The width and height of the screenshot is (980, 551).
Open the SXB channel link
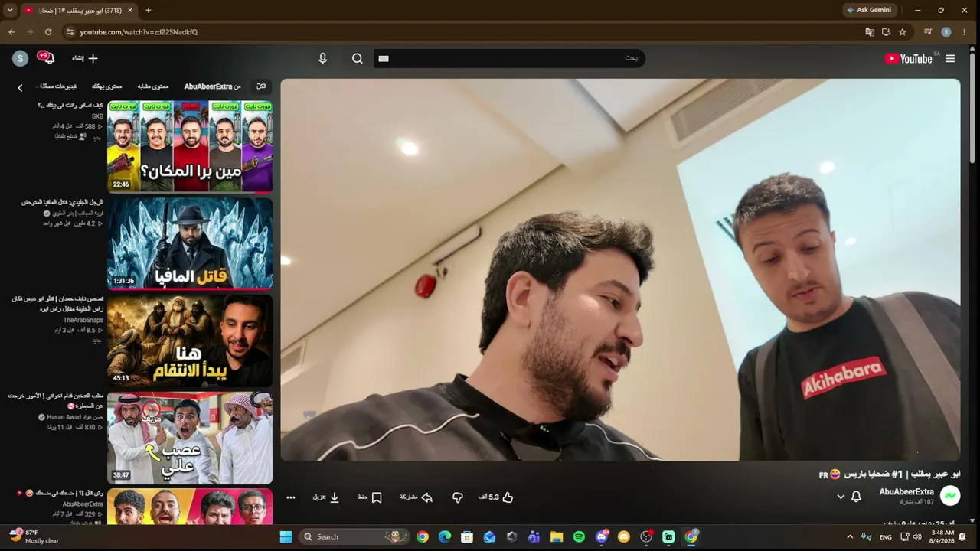[x=97, y=116]
